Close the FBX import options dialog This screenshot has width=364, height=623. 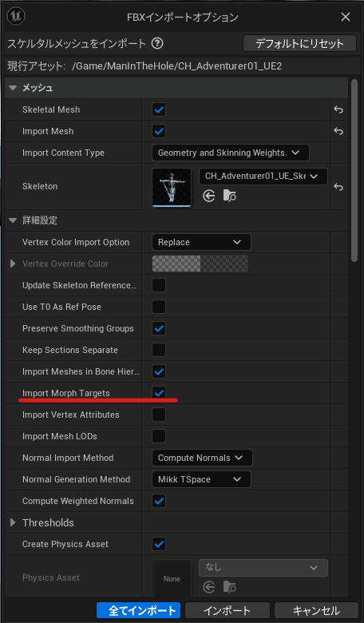click(346, 17)
